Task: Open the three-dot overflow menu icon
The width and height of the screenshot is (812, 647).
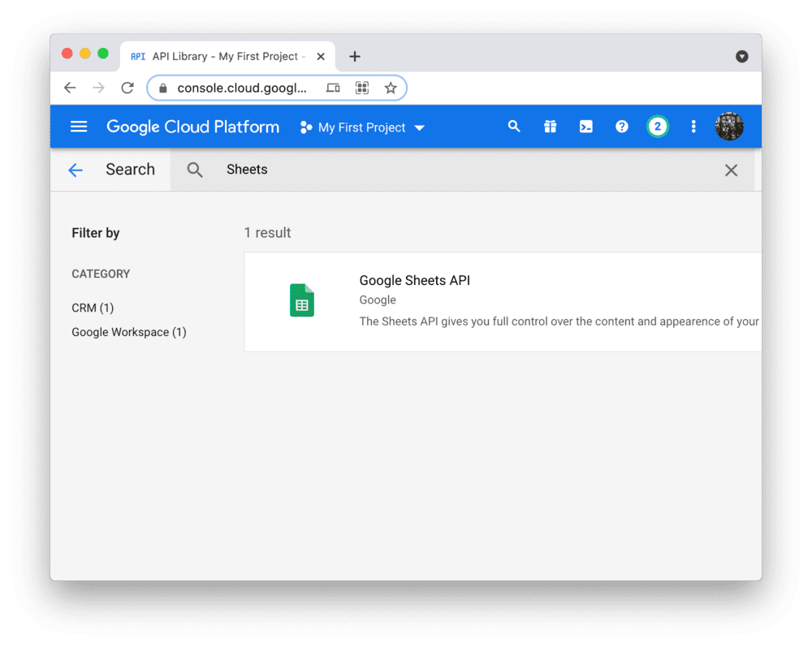Action: point(693,127)
